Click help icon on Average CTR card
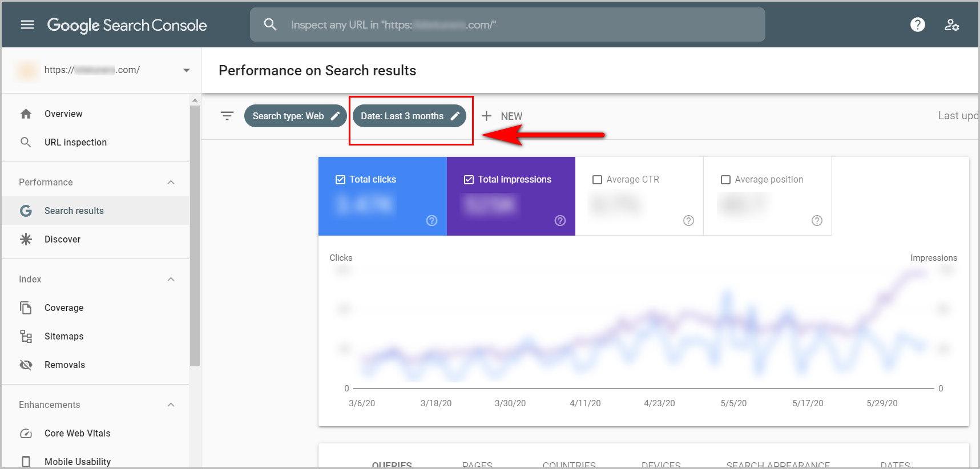Viewport: 980px width, 469px height. [x=689, y=220]
